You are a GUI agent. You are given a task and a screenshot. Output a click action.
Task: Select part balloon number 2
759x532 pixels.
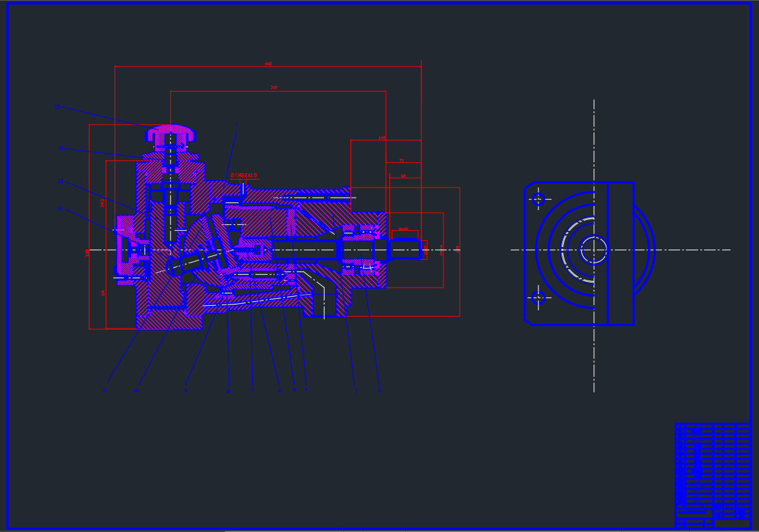[379, 390]
